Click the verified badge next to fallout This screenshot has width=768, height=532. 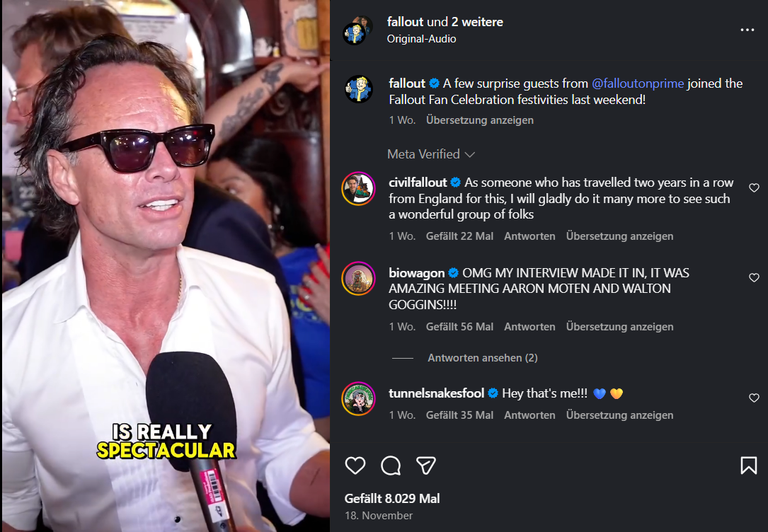pos(436,83)
